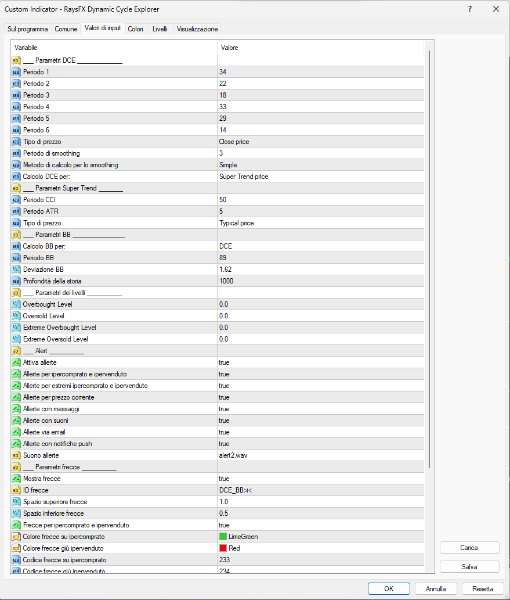The image size is (510, 600).
Task: Click the help question mark button
Action: coord(470,9)
